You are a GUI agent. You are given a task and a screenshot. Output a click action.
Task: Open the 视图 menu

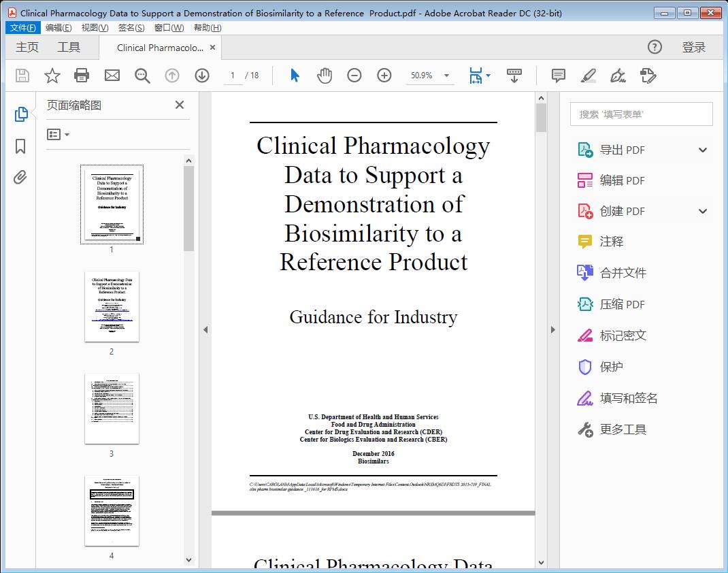point(93,27)
